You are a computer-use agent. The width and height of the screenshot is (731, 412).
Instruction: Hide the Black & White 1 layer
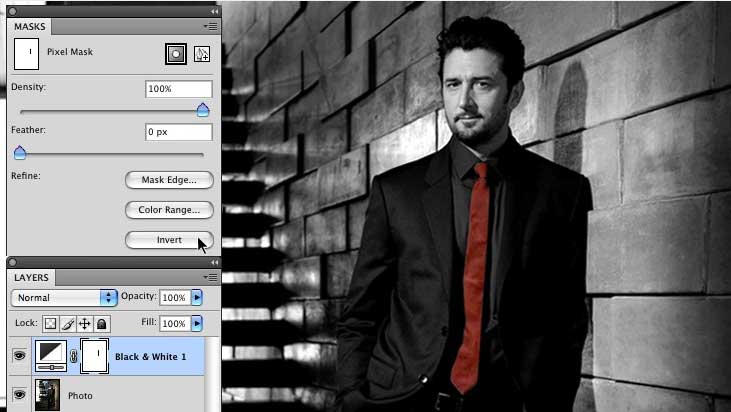pyautogui.click(x=19, y=356)
